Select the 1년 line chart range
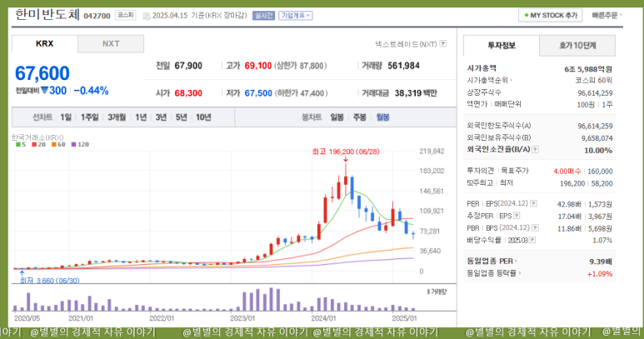 click(x=141, y=117)
